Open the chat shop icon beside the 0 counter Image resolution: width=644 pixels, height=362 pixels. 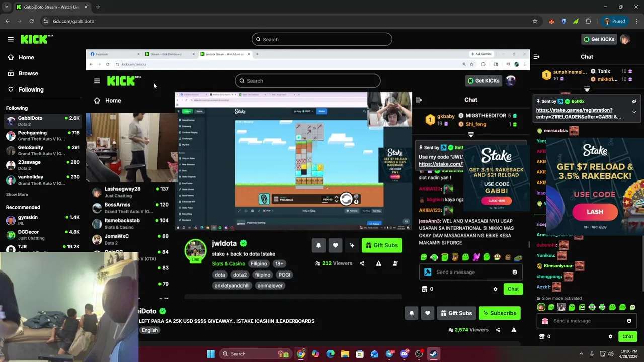(x=542, y=337)
